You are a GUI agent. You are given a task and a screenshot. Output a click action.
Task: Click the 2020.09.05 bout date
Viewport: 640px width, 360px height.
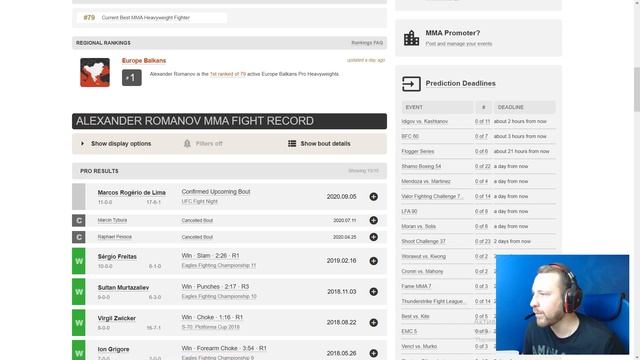[x=341, y=197]
